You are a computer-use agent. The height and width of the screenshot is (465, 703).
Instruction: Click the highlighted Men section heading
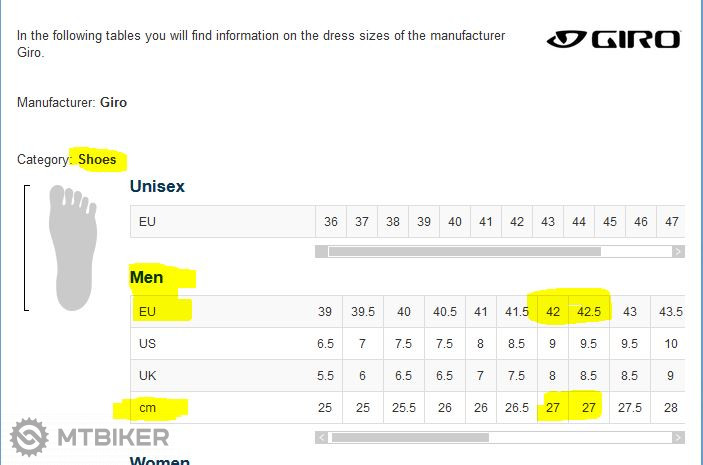147,276
